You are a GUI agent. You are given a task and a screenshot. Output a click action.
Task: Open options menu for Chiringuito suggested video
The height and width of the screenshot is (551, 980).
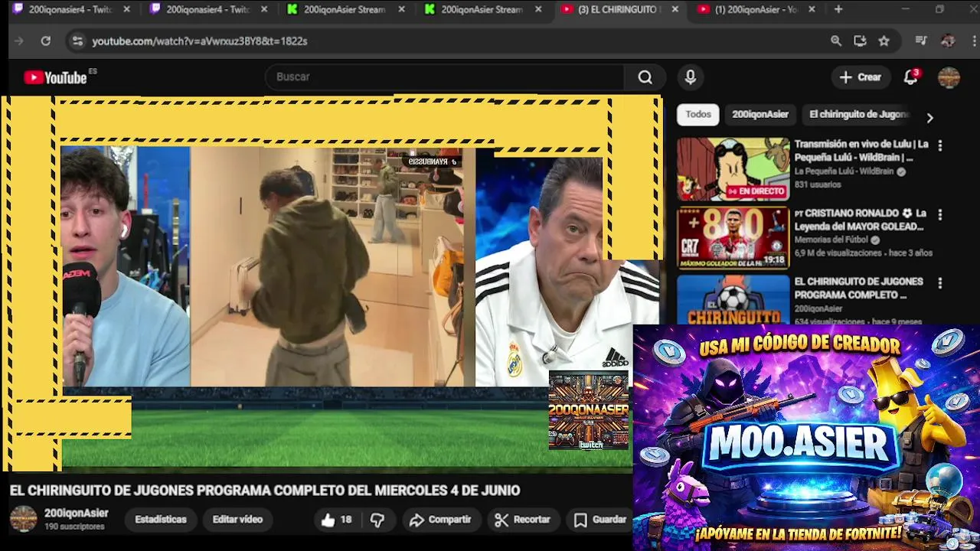[940, 283]
